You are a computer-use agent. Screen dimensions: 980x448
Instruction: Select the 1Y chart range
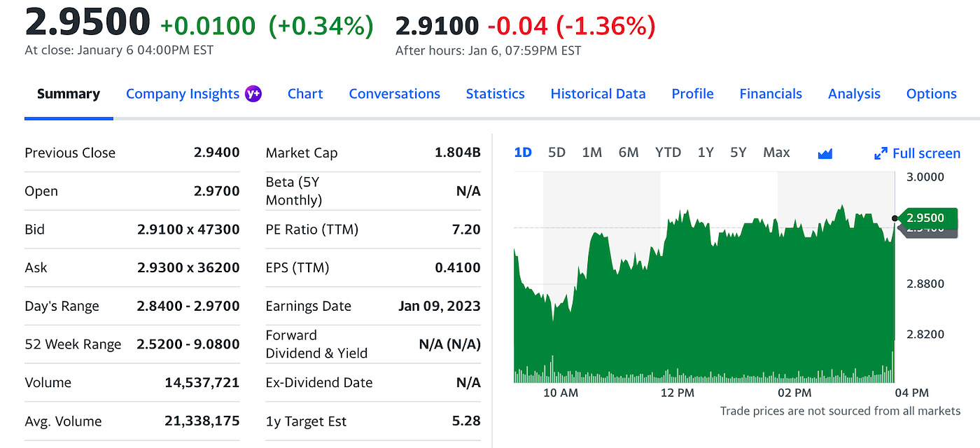tap(706, 153)
